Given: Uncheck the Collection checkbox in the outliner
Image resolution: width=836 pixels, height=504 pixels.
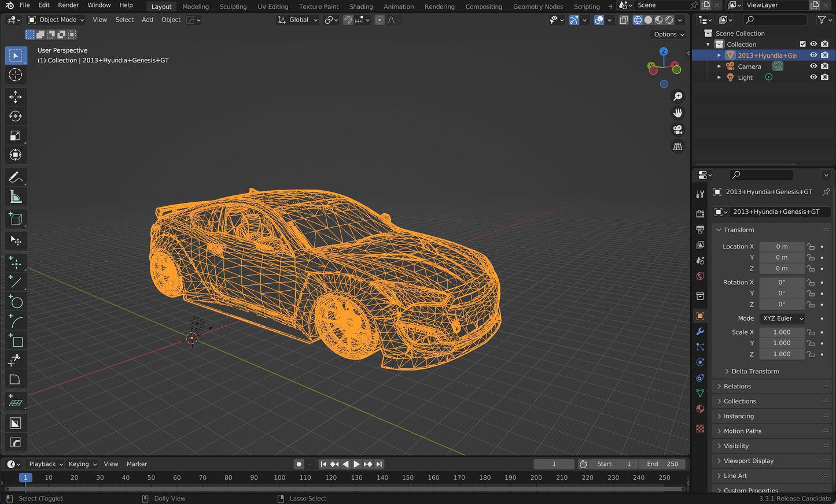Looking at the screenshot, I should 802,44.
